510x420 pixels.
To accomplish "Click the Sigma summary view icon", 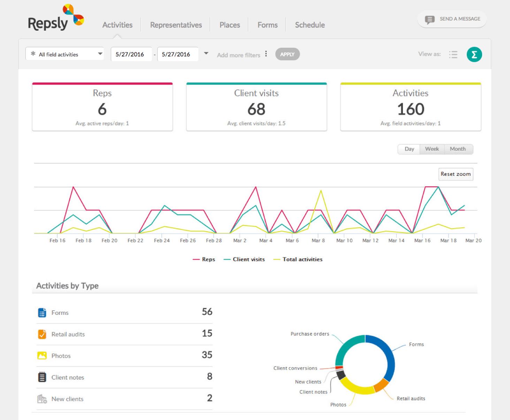I will [x=474, y=54].
